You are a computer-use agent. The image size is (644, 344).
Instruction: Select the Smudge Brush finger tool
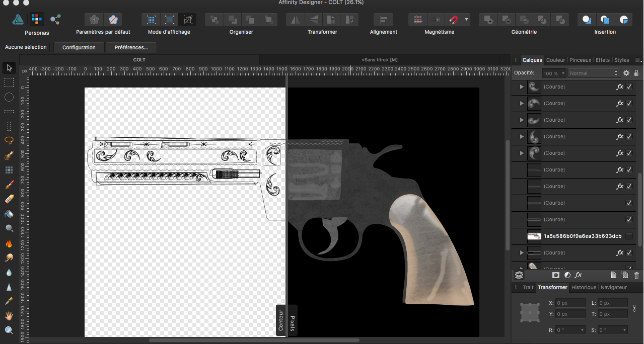point(9,258)
